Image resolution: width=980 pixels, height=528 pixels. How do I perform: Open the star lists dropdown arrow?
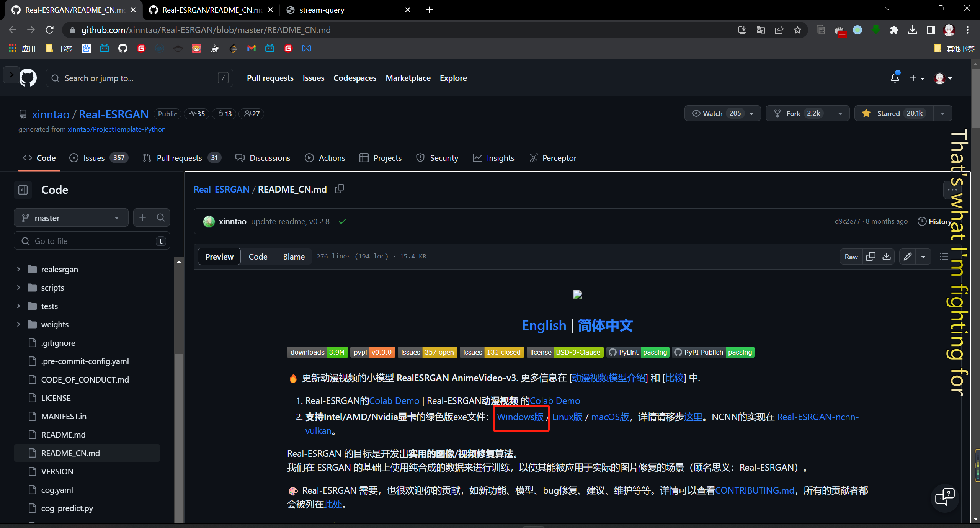tap(943, 114)
